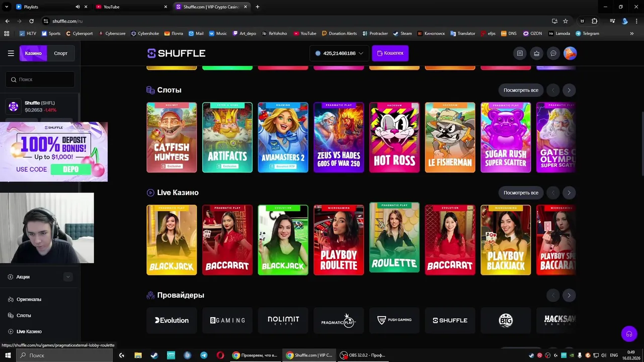Show next slots with right arrow

pyautogui.click(x=569, y=90)
